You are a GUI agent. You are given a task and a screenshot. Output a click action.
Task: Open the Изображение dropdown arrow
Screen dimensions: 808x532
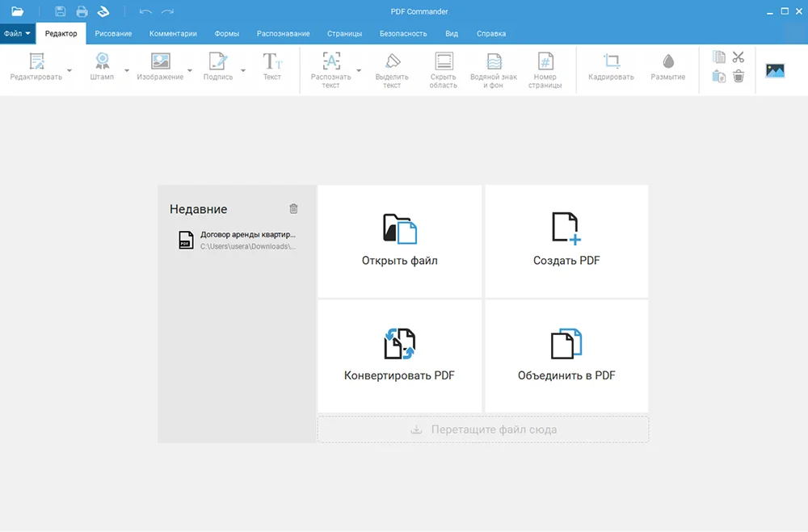point(191,71)
